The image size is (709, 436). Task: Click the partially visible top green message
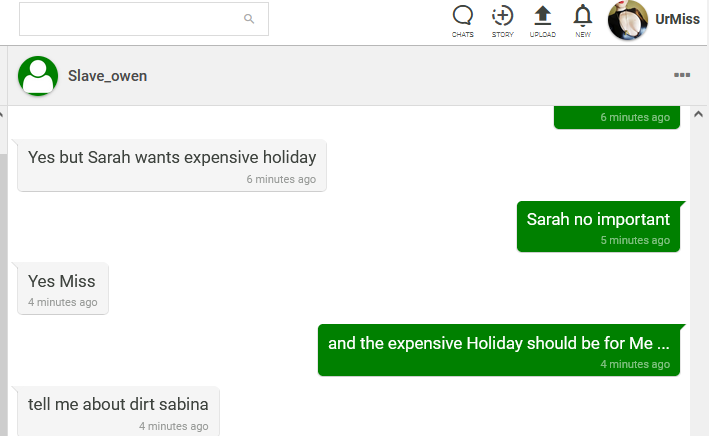tap(617, 117)
